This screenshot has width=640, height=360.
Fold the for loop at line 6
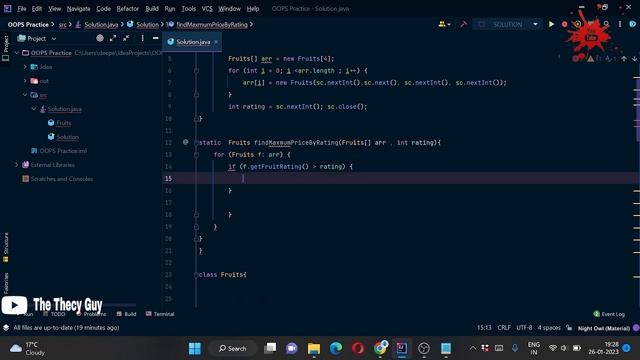(196, 71)
